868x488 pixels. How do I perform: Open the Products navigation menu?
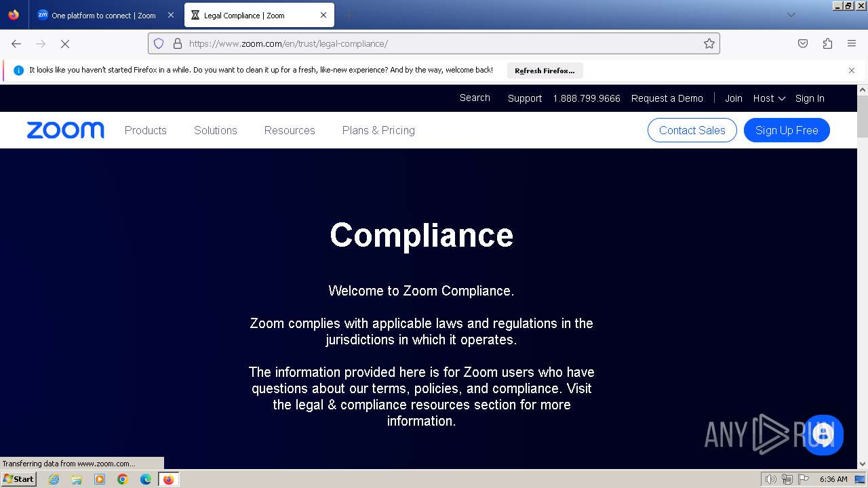coord(145,130)
